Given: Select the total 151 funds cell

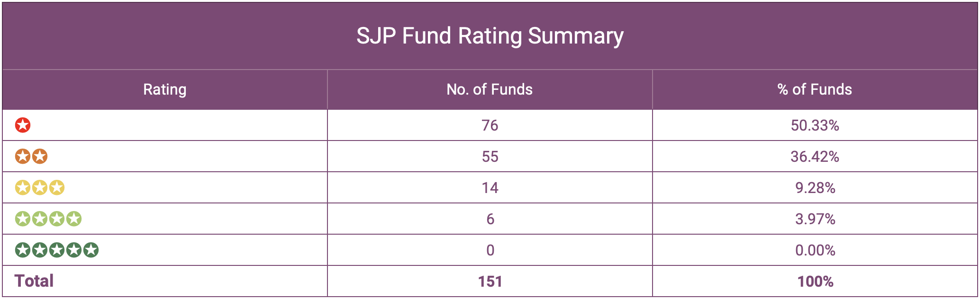Looking at the screenshot, I should [490, 281].
